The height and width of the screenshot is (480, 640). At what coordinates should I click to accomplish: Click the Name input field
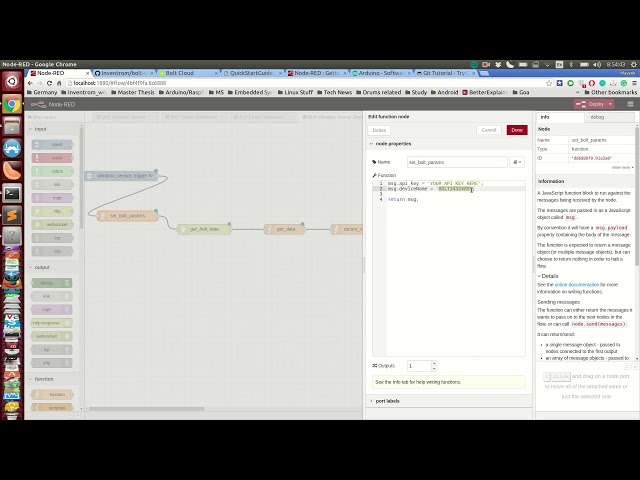click(457, 162)
